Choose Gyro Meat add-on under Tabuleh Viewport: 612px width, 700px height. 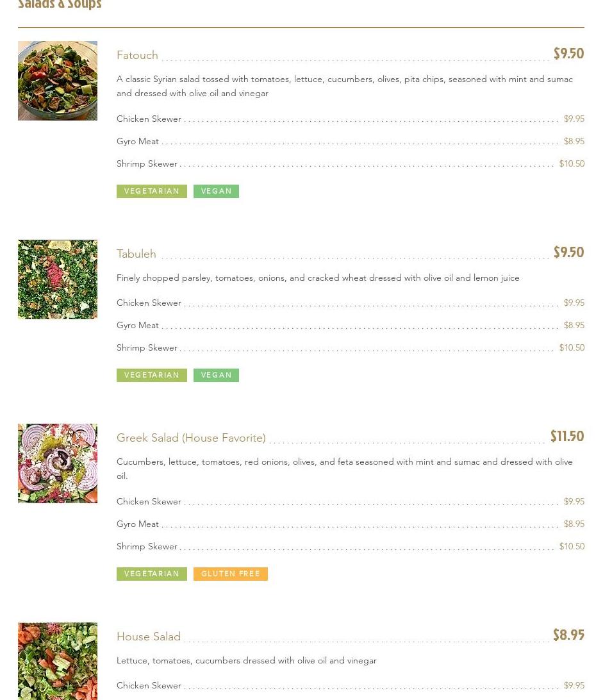click(x=138, y=325)
